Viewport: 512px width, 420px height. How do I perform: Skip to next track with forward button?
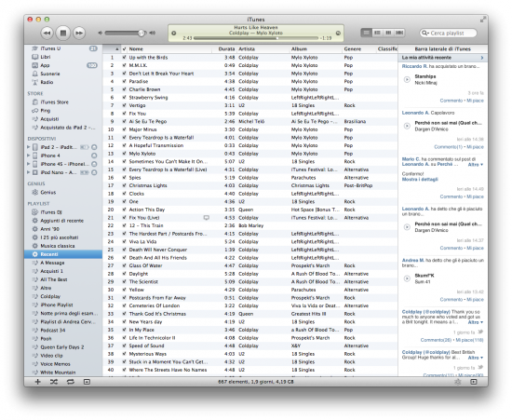pos(79,33)
